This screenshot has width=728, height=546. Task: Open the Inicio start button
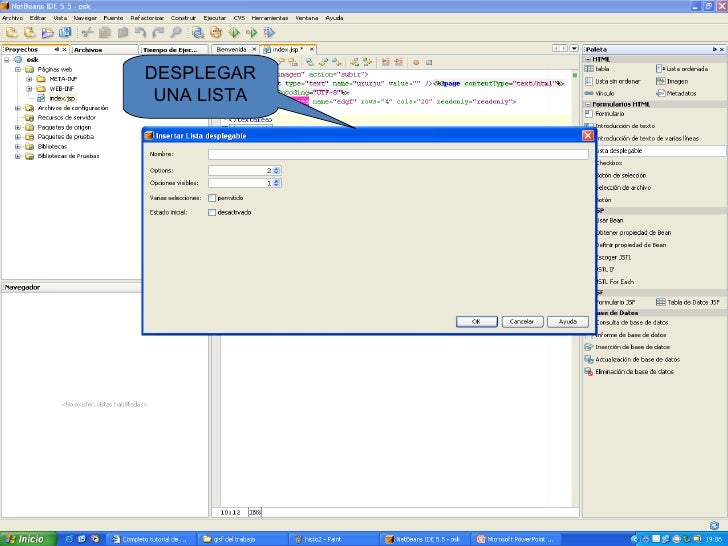(28, 539)
